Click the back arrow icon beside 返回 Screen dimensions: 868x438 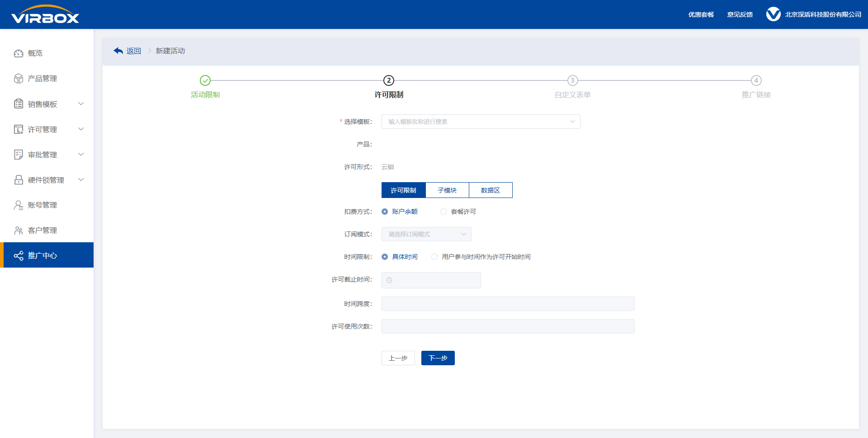point(118,51)
